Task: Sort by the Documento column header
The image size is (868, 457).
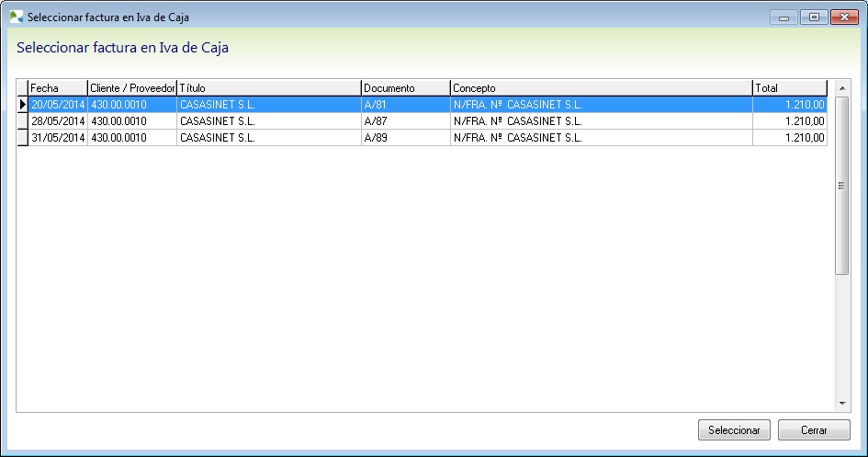Action: [x=405, y=88]
